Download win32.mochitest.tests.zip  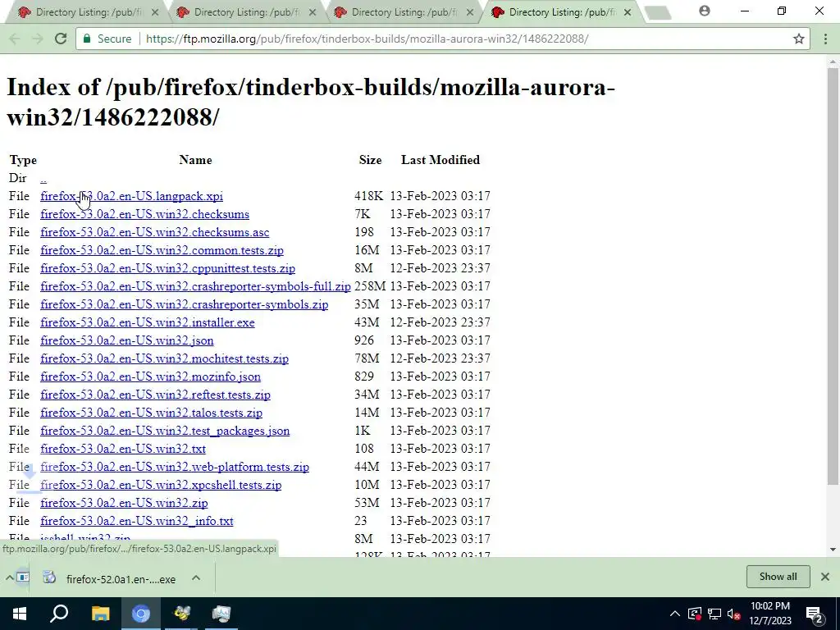(x=164, y=359)
